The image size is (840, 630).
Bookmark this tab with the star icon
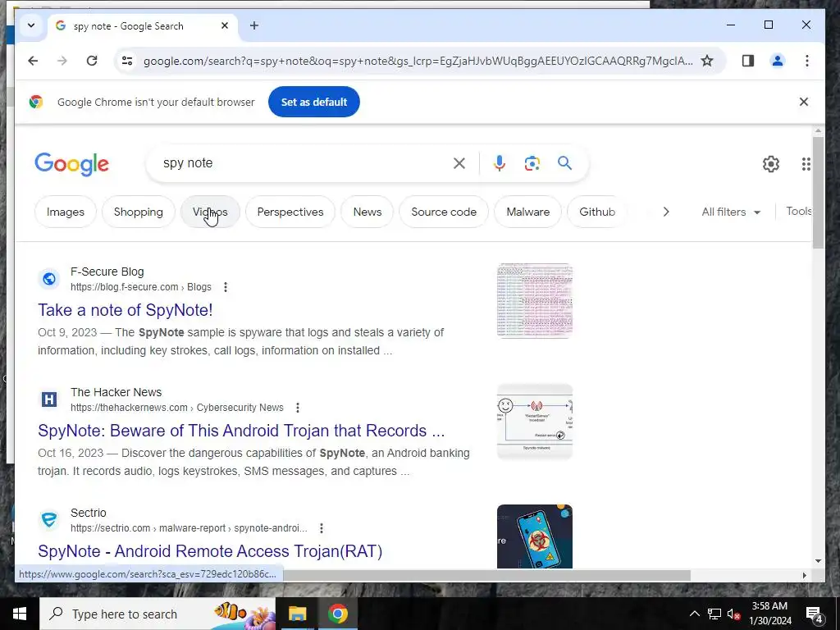tap(707, 61)
